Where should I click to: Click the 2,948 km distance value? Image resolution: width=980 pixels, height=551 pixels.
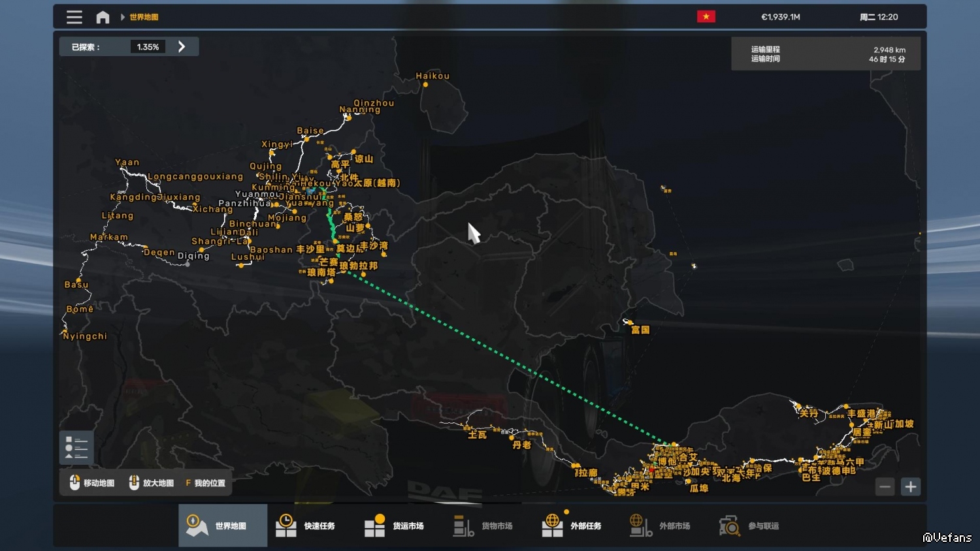pos(889,50)
